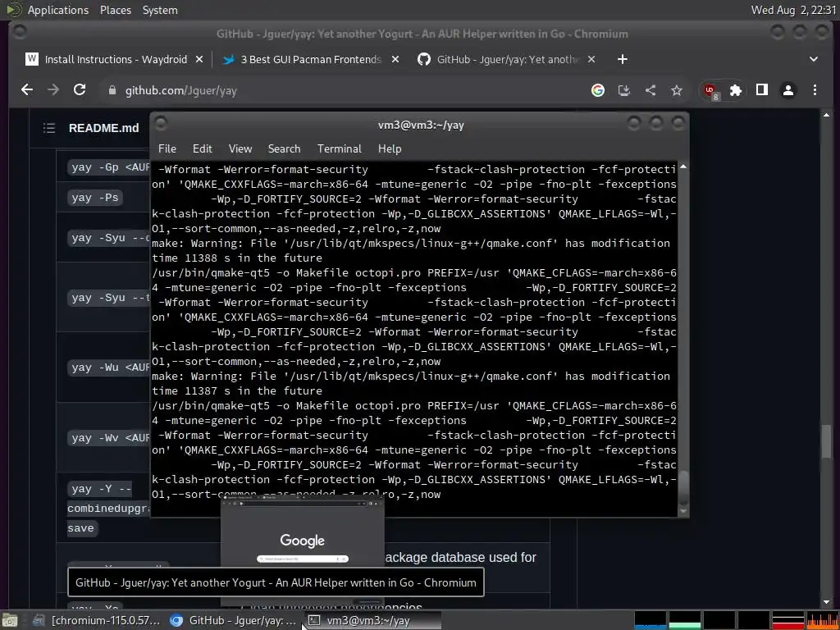840x630 pixels.
Task: Open the System menu in top panel
Action: pyautogui.click(x=160, y=10)
